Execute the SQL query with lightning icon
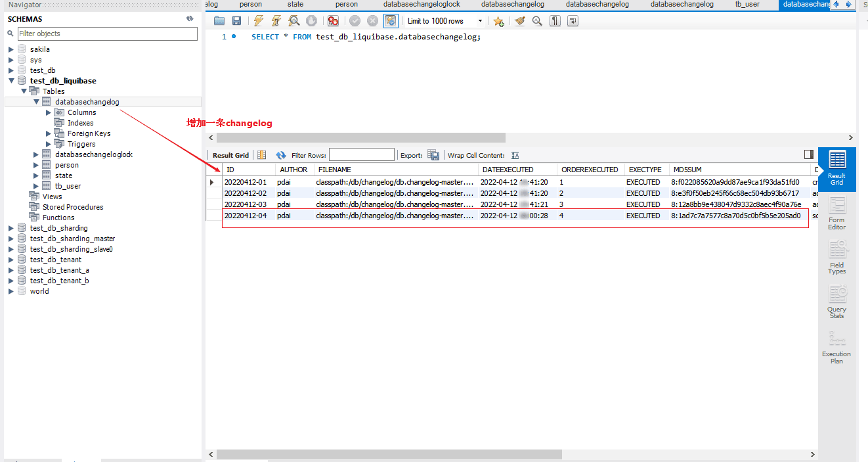 [259, 21]
